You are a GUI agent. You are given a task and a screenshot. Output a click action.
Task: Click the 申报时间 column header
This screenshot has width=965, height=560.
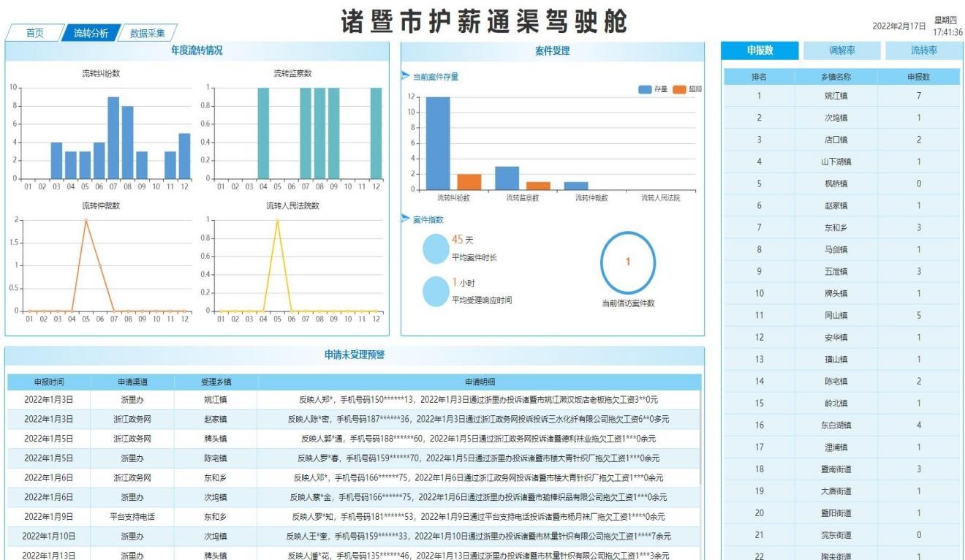point(49,382)
